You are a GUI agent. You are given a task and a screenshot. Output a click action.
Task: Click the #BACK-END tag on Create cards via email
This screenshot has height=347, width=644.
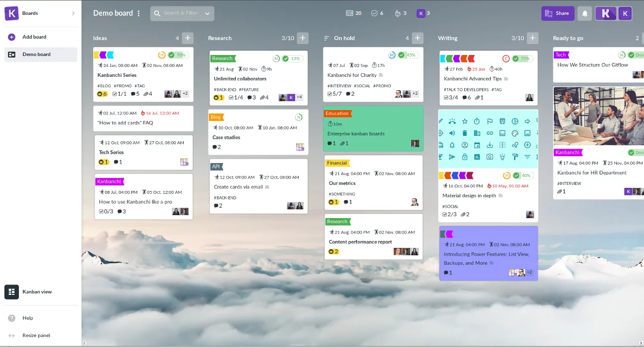(x=225, y=198)
